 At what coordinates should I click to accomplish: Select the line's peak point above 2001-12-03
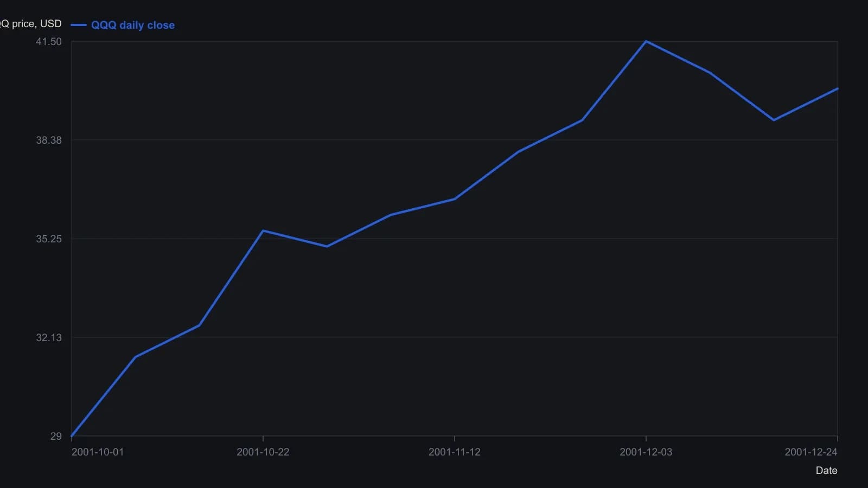[x=646, y=41]
